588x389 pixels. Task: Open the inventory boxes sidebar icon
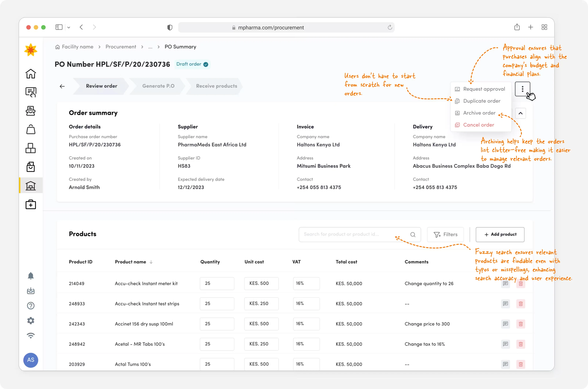click(31, 148)
